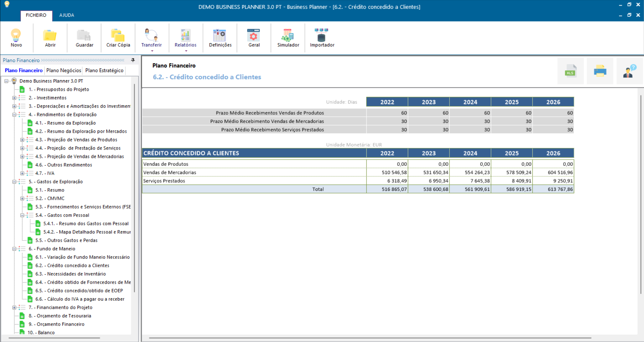The width and height of the screenshot is (644, 342).
Task: Expand 4.3. - Projeção de Vendas de Produtos
Action: [22, 140]
